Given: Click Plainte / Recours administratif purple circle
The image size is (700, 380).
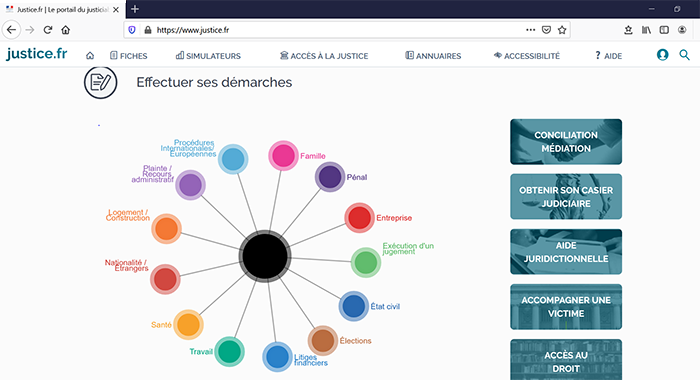Looking at the screenshot, I should [191, 185].
